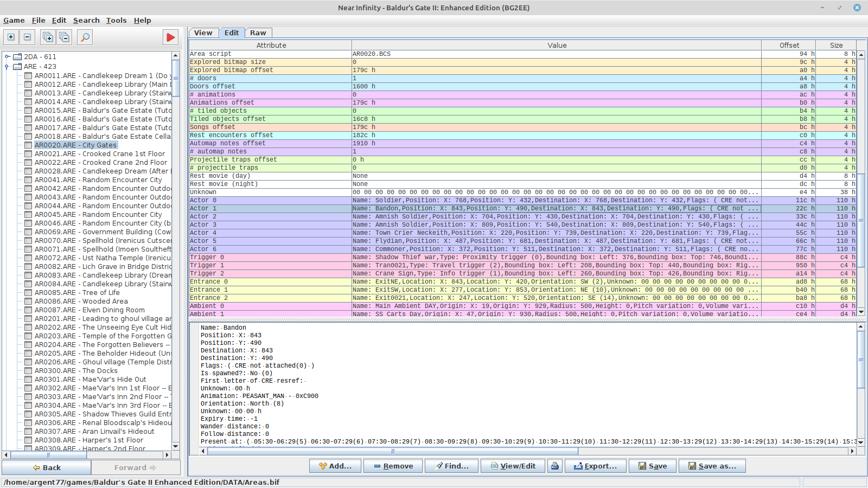Open the search magnifier tool
The height and width of the screenshot is (488, 868).
[85, 37]
